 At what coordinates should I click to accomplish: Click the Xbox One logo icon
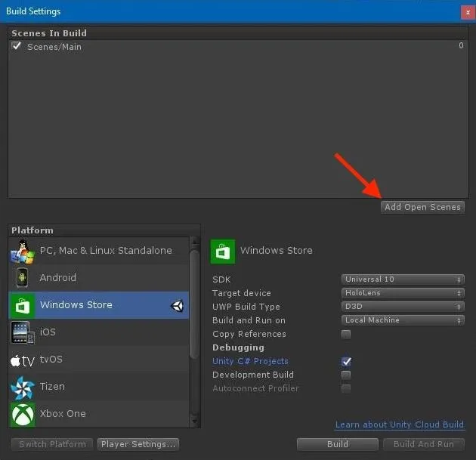pyautogui.click(x=23, y=414)
